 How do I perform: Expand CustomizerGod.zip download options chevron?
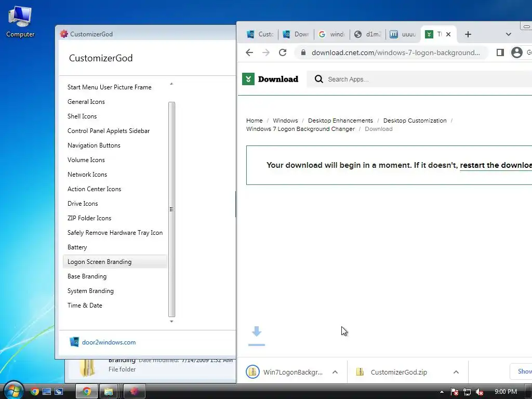tap(456, 372)
